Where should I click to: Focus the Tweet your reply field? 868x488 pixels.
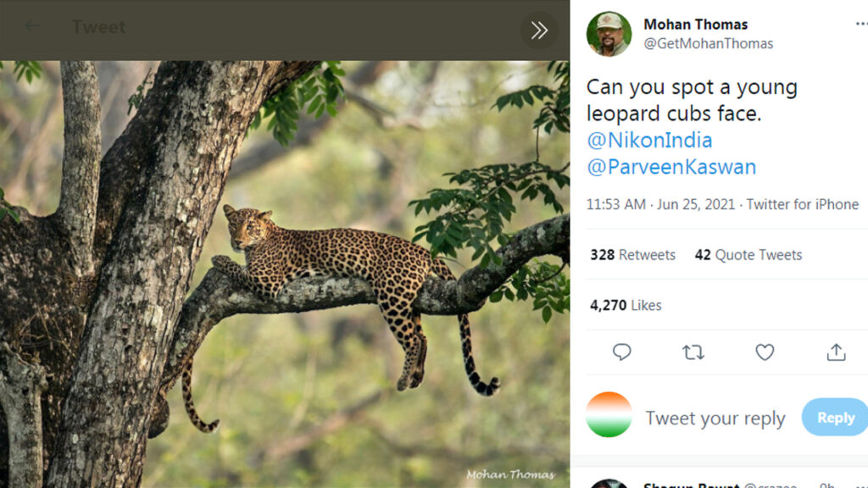coord(715,418)
